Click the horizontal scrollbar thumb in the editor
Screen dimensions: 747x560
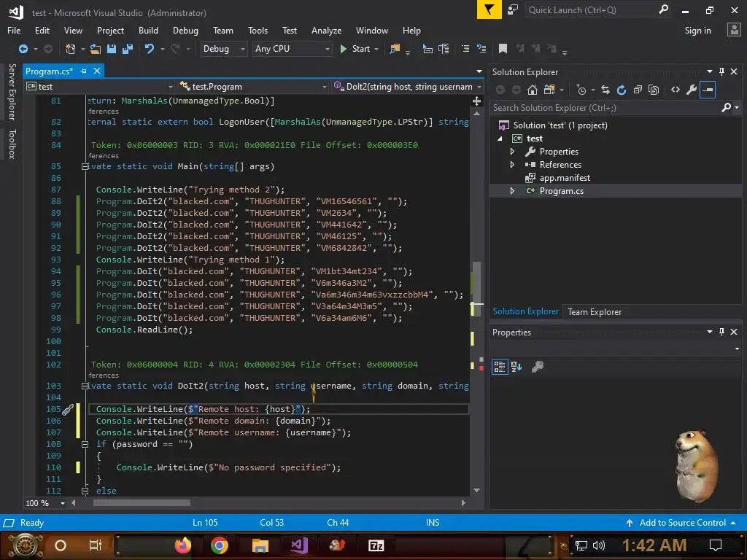point(142,503)
